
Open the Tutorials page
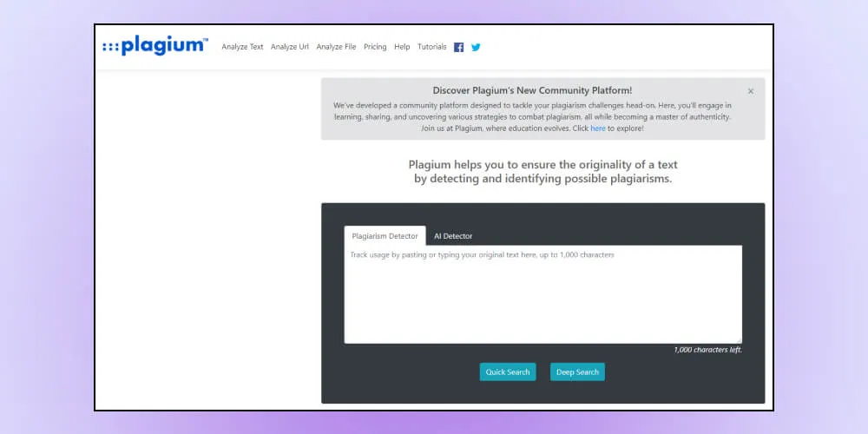pos(431,47)
